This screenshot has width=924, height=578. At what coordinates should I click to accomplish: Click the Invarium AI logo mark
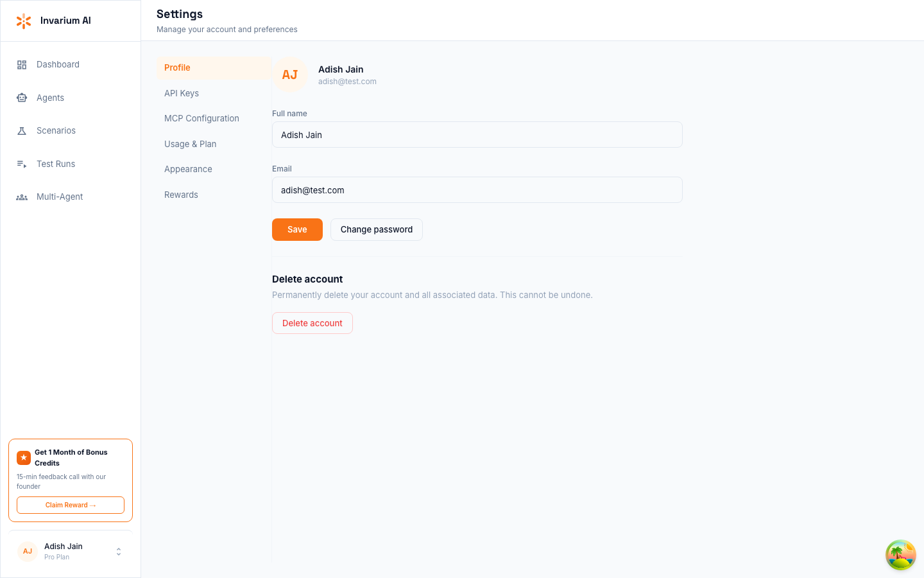click(24, 21)
